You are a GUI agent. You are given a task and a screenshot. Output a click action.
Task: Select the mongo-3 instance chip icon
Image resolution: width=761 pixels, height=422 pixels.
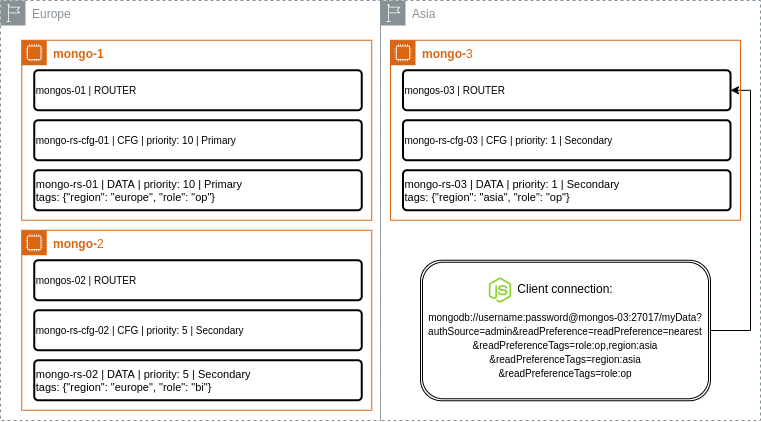coord(403,53)
